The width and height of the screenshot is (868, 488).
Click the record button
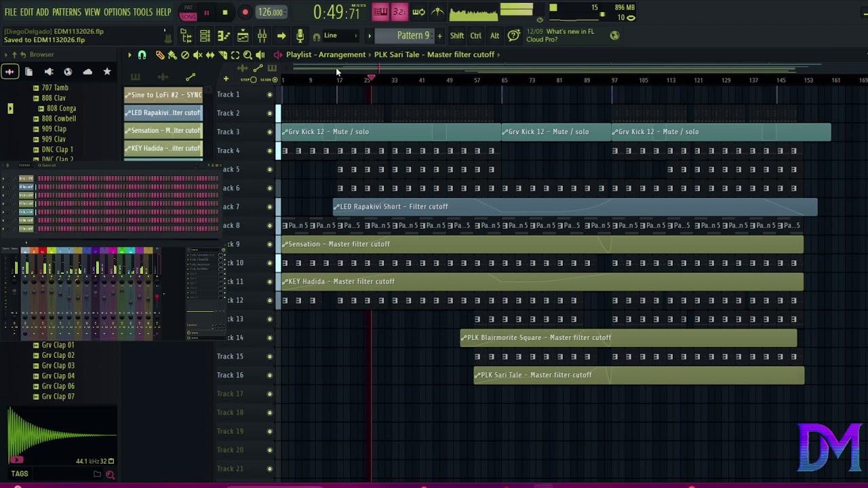(245, 12)
